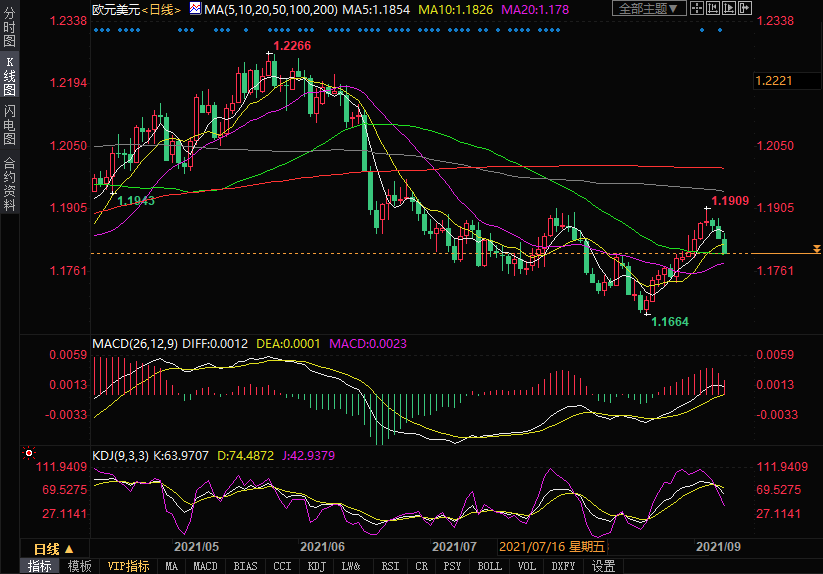Click the 设置 settings button
The width and height of the screenshot is (823, 574).
tap(603, 566)
